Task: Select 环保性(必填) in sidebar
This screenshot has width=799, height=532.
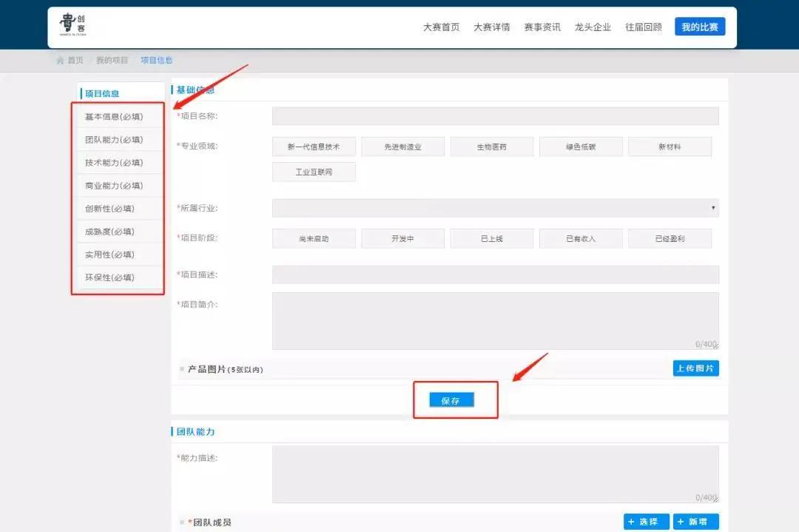Action: [x=109, y=277]
